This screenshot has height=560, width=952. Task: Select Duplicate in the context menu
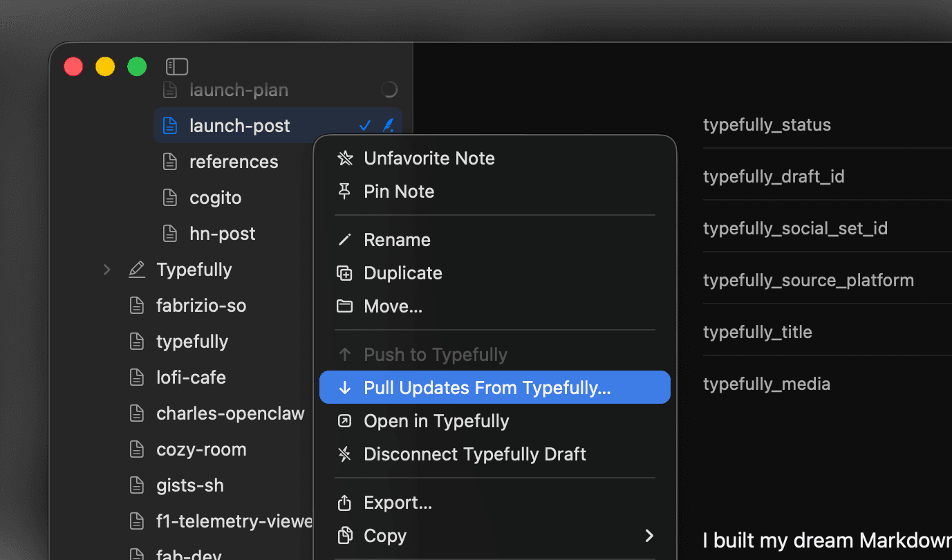[x=495, y=273]
